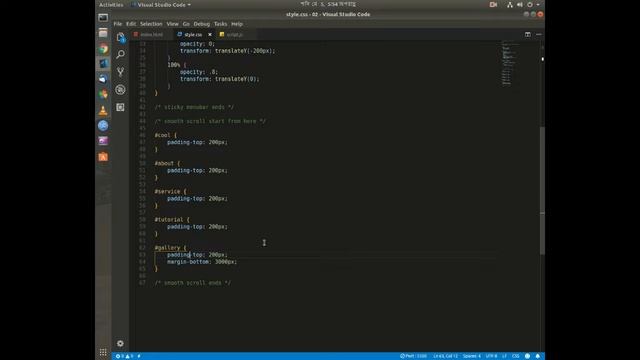Launch Google Chrome from the dock
This screenshot has width=640, height=360.
[x=103, y=49]
